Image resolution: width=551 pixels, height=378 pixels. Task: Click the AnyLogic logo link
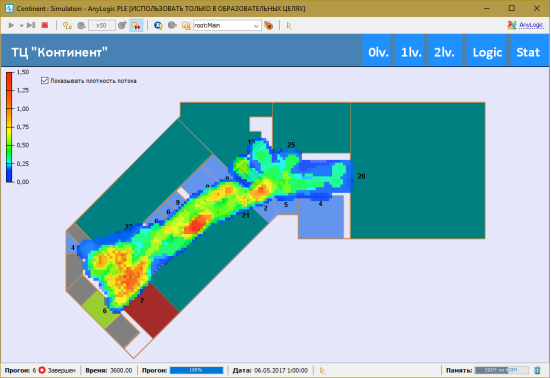coord(526,25)
